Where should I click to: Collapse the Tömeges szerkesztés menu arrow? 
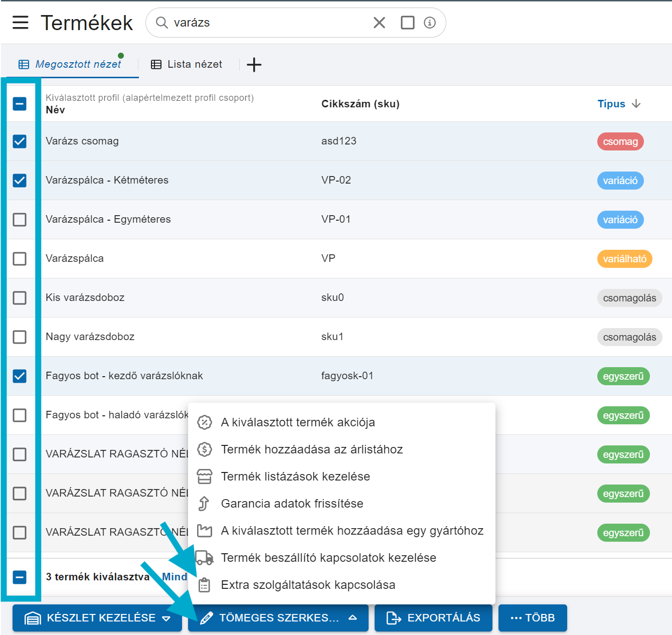(x=353, y=617)
